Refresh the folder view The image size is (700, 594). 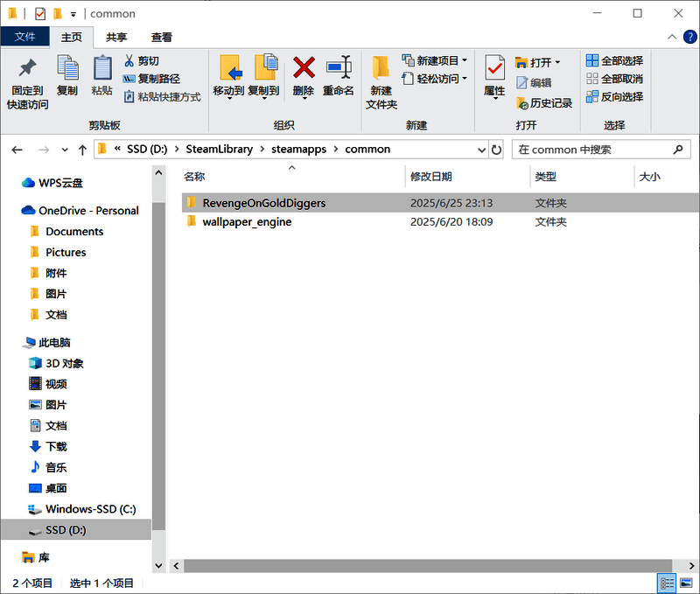(497, 149)
